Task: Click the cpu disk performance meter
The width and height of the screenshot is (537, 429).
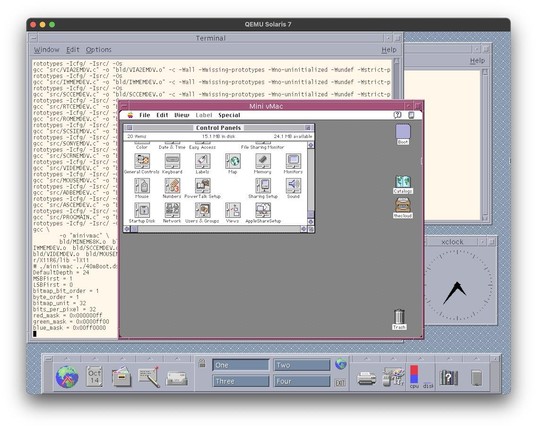Action: click(x=421, y=377)
